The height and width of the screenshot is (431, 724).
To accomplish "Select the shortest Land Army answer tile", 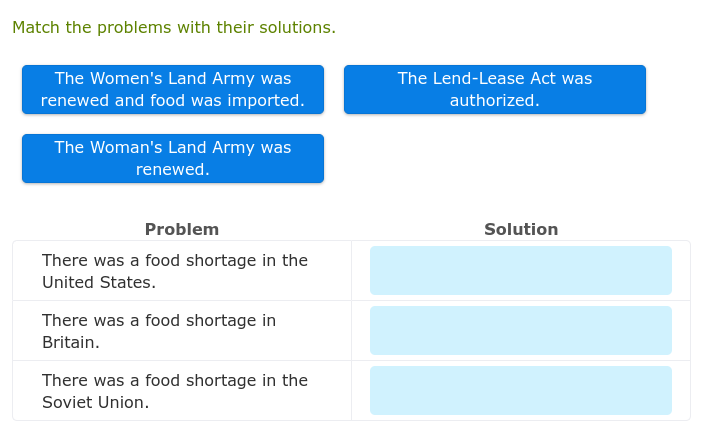I will [x=173, y=159].
